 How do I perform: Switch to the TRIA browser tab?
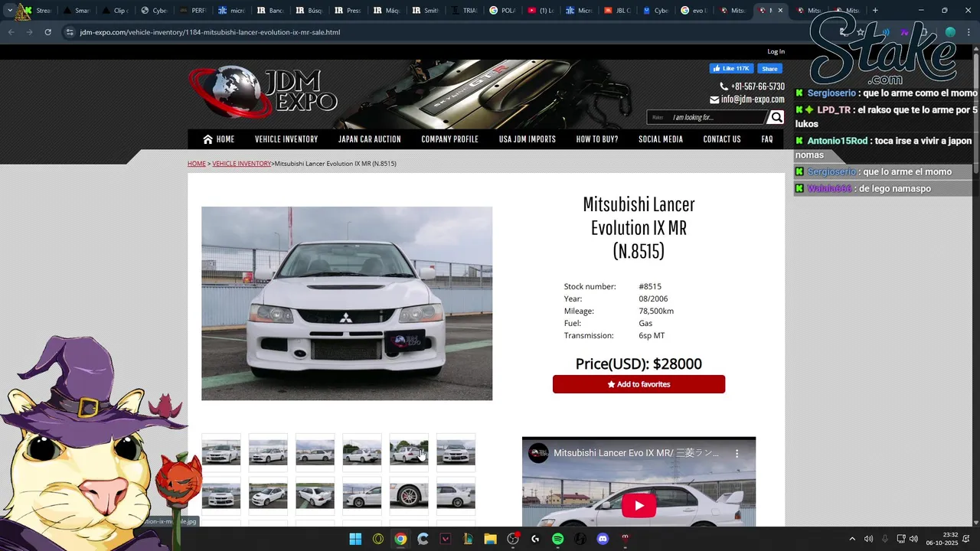463,11
